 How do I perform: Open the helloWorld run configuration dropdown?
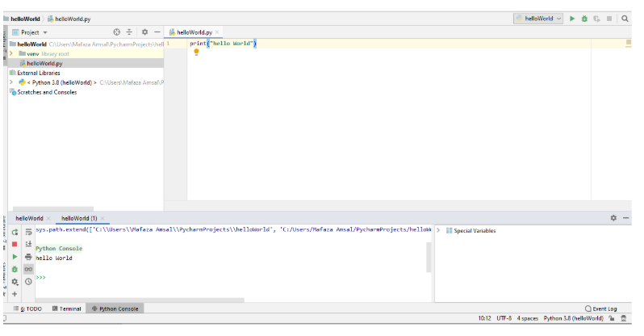click(x=538, y=19)
